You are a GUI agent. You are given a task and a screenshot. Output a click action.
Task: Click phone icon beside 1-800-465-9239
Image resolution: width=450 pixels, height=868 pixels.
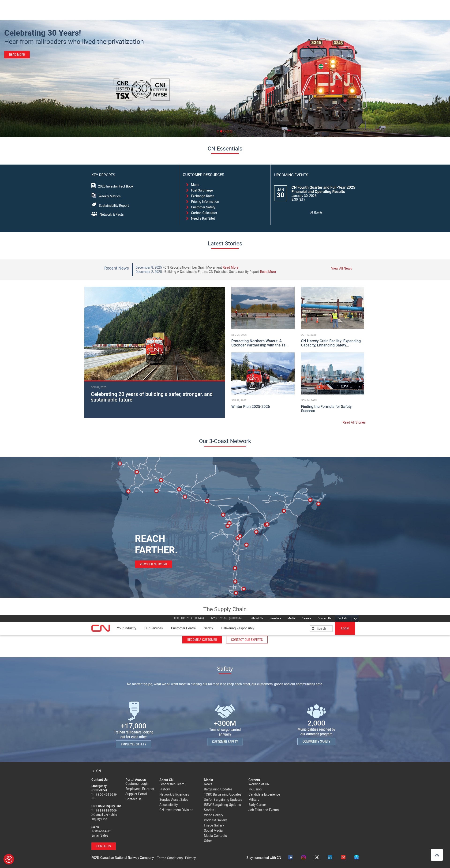93,795
